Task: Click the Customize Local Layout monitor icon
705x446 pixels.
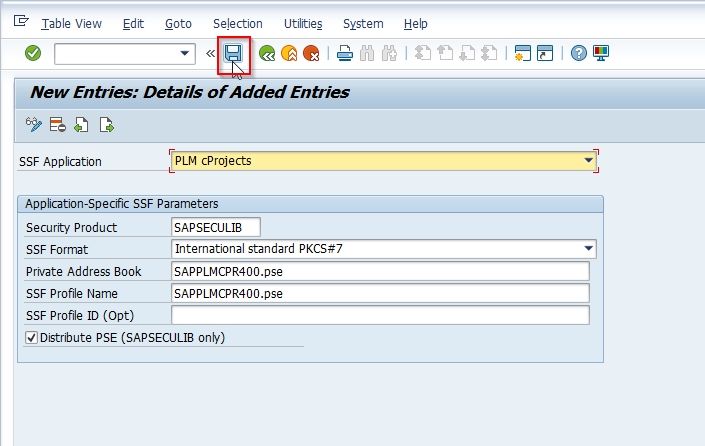Action: pyautogui.click(x=601, y=54)
